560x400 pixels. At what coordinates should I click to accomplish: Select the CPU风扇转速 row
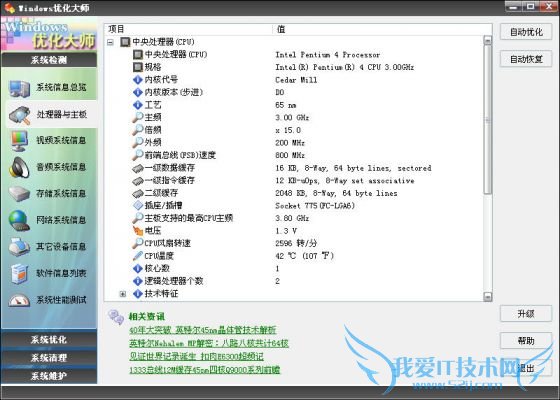point(293,243)
